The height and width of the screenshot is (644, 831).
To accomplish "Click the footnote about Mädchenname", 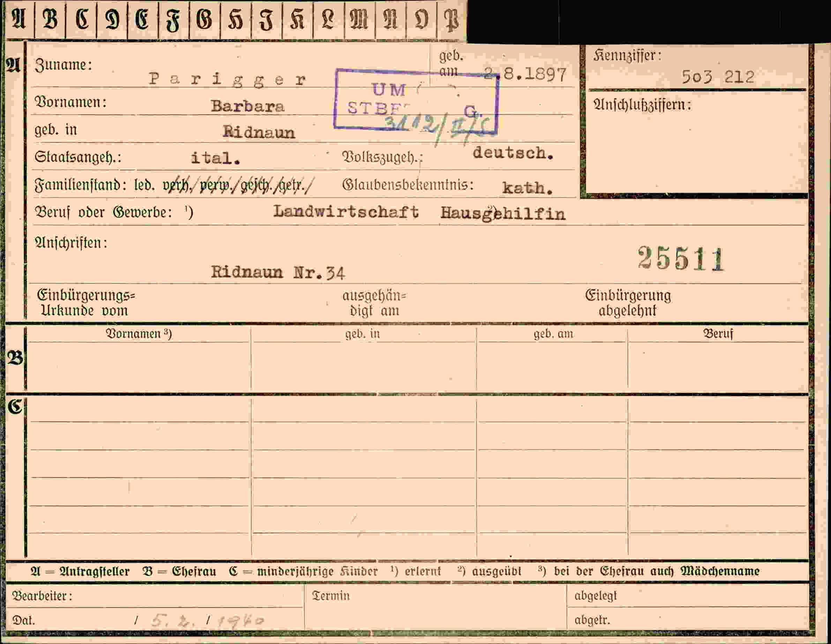I will pyautogui.click(x=649, y=571).
